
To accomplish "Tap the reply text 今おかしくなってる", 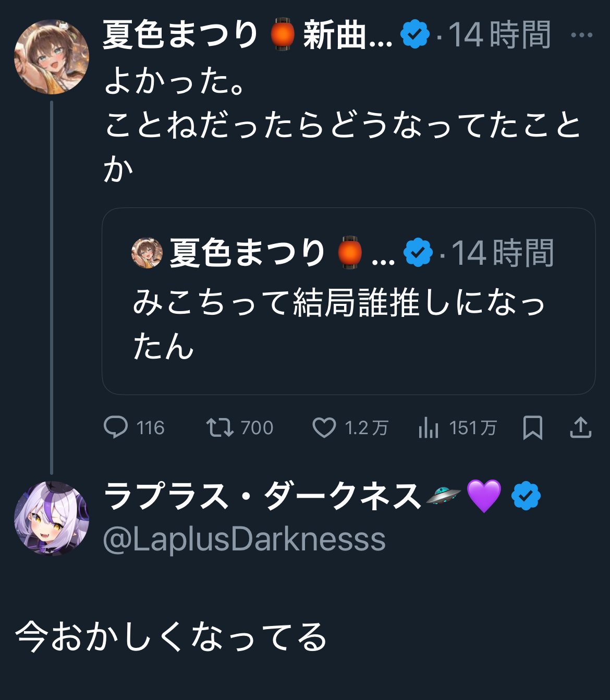I will pyautogui.click(x=171, y=636).
